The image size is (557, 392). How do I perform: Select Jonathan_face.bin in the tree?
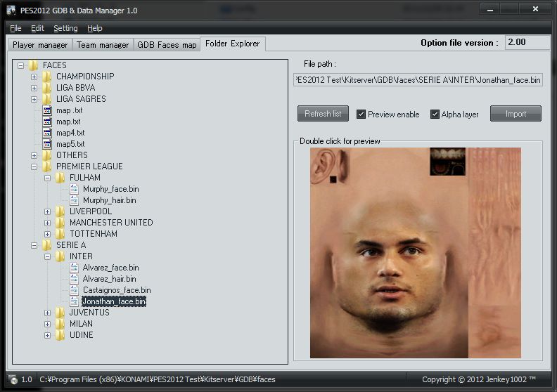(x=113, y=301)
